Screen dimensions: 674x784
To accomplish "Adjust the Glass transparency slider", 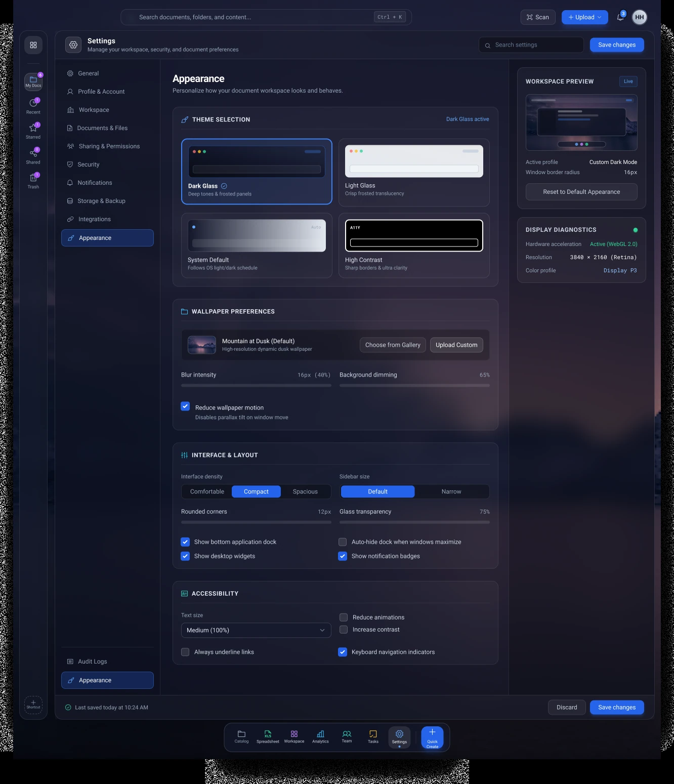I will [414, 522].
